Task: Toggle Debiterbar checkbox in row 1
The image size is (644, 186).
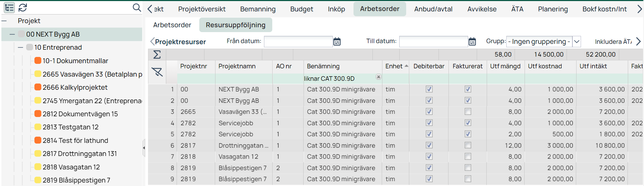Action: 429,89
